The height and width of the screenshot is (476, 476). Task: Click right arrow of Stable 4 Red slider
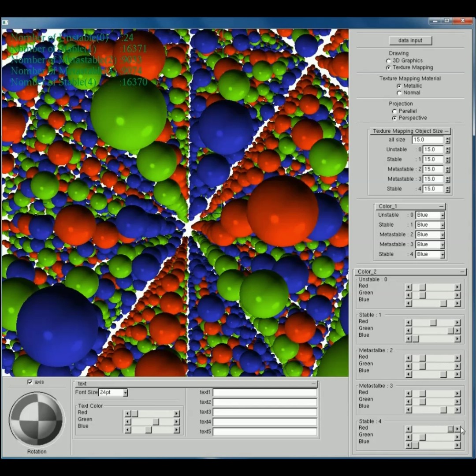tap(457, 429)
